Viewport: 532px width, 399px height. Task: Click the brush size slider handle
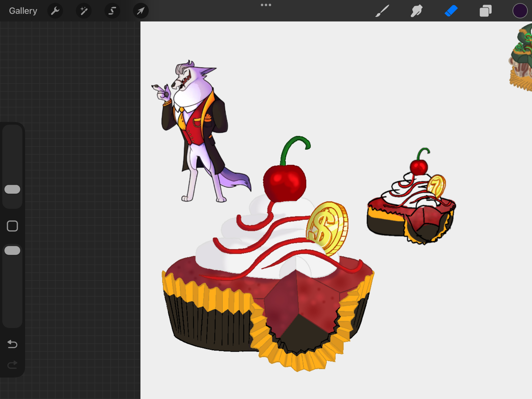tap(13, 189)
